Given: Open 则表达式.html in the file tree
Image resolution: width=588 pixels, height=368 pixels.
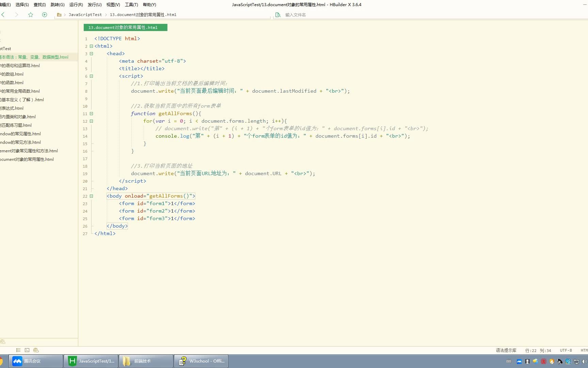Looking at the screenshot, I should (12, 108).
